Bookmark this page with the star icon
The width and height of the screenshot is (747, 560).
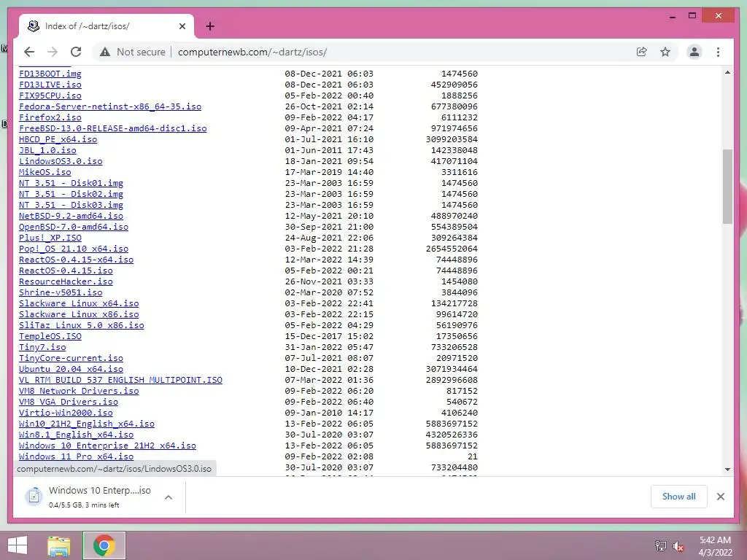(x=665, y=52)
